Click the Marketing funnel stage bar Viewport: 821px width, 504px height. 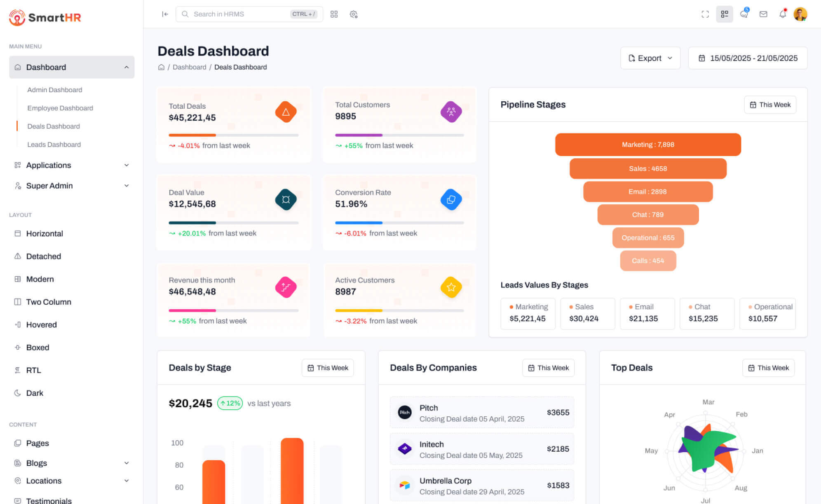[x=647, y=145]
